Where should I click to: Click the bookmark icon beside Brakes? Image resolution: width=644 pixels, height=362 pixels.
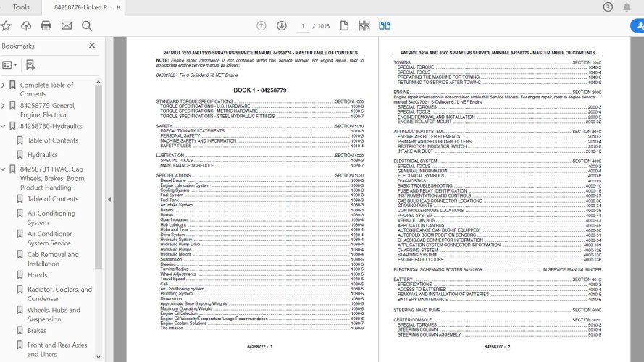click(20, 330)
